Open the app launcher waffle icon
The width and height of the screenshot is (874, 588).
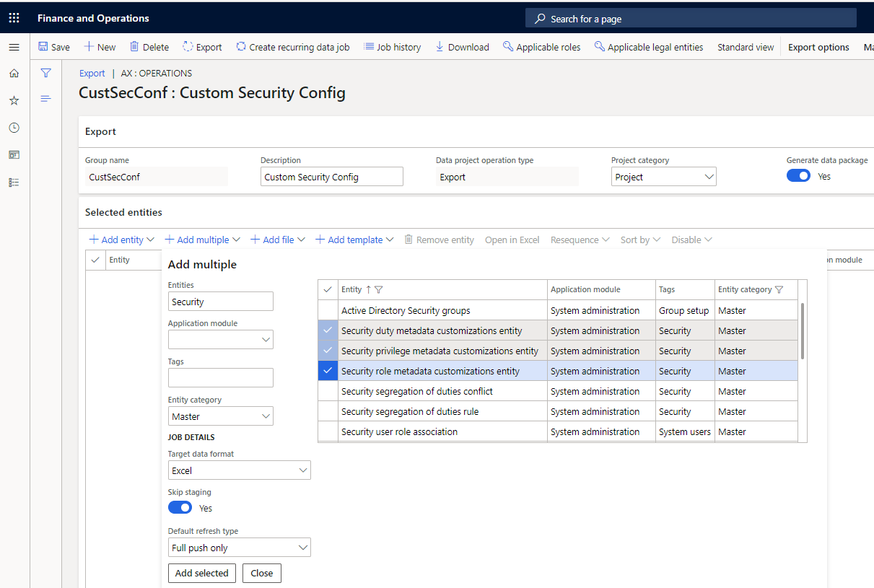(x=14, y=18)
